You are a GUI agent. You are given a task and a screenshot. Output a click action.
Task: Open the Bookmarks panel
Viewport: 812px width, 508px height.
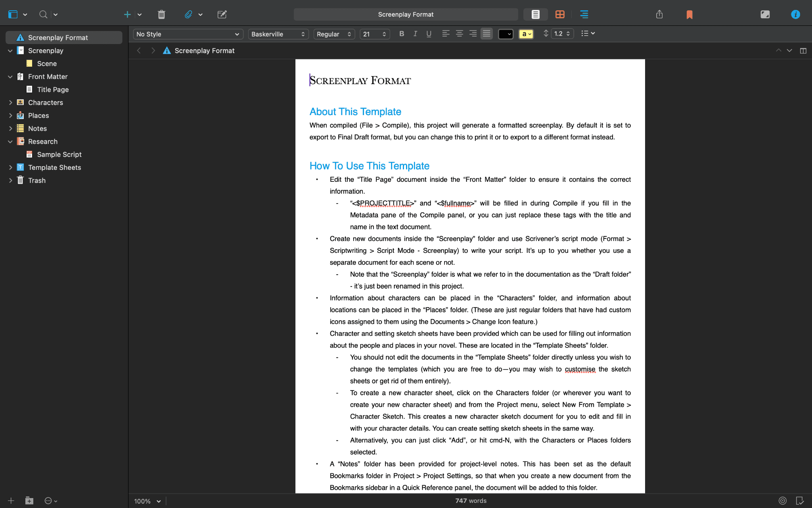tap(689, 14)
